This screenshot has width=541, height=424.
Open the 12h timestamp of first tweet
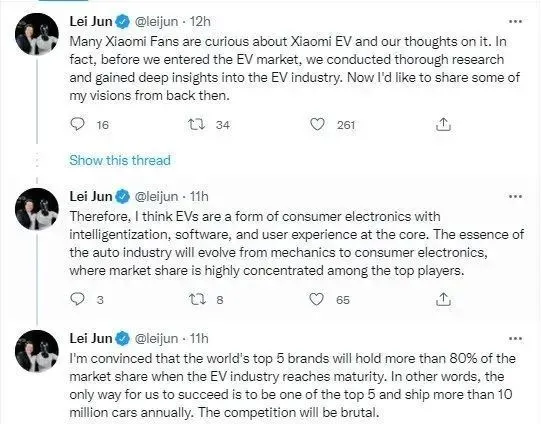point(200,21)
